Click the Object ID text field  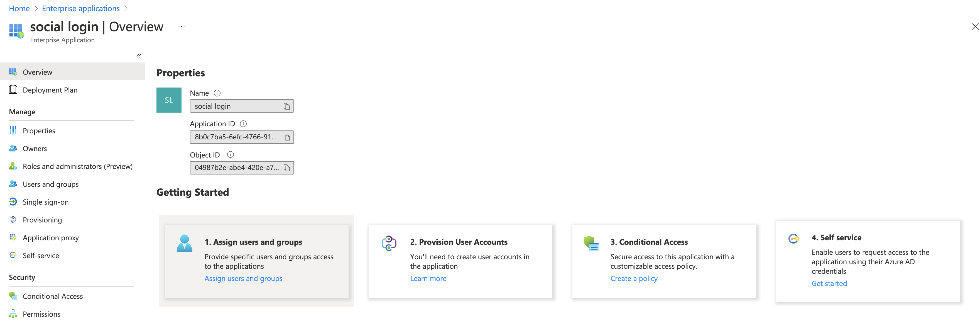(x=236, y=168)
